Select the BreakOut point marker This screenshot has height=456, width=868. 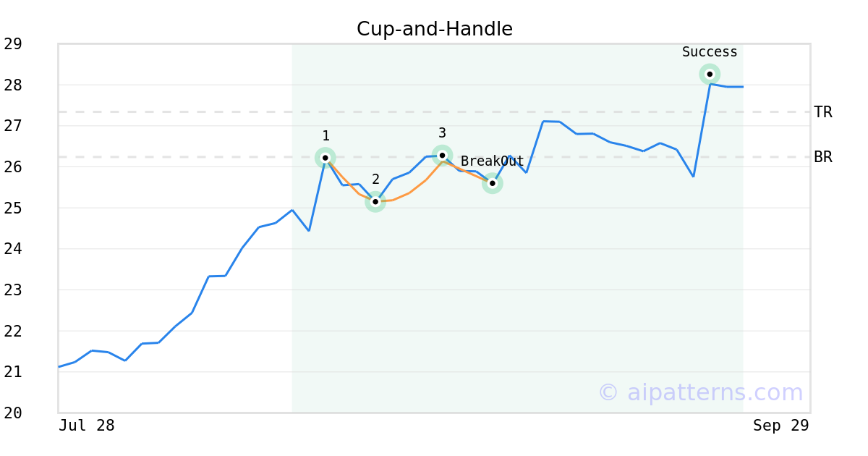[493, 184]
